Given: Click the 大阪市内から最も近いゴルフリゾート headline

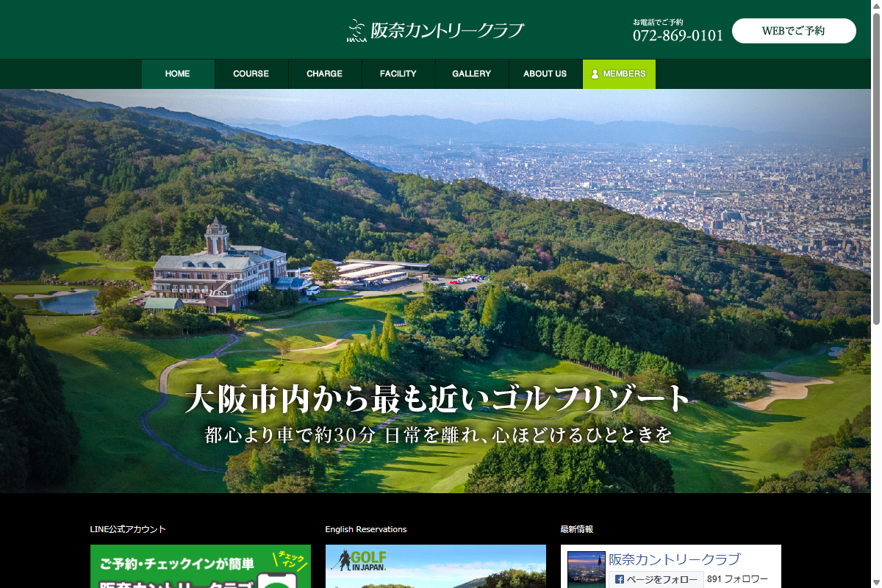Looking at the screenshot, I should (438, 399).
